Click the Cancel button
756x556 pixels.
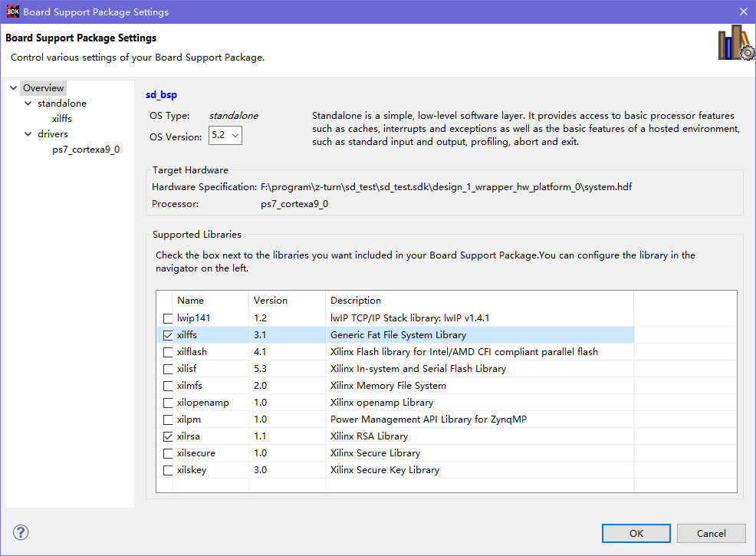[712, 533]
